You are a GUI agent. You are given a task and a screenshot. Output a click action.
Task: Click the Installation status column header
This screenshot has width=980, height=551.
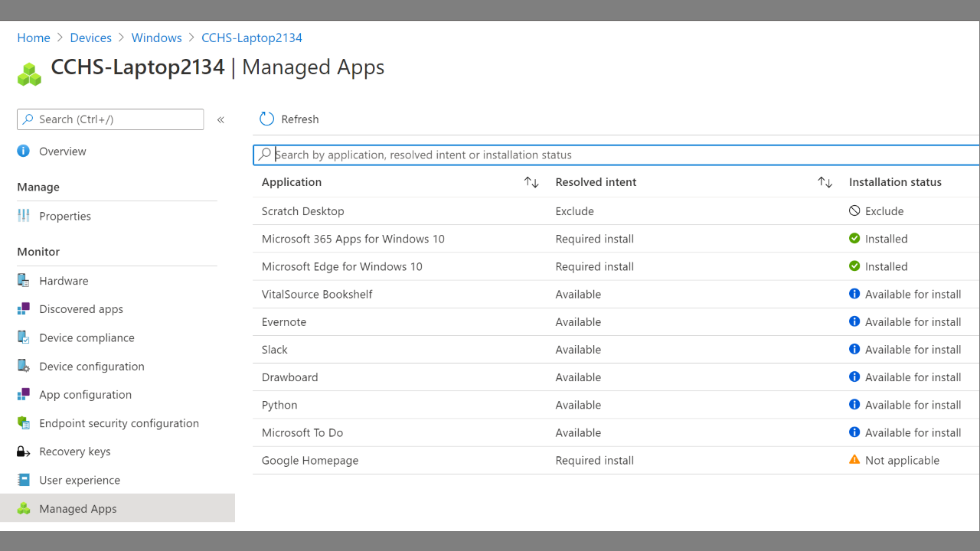[895, 182]
